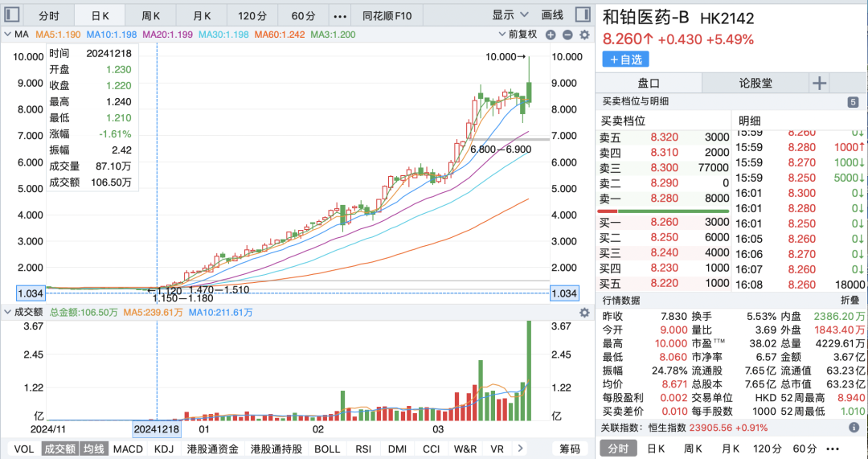Viewport: 868px width, 459px height.
Task: Click the MA5:1.190 legend label
Action: pyautogui.click(x=58, y=35)
